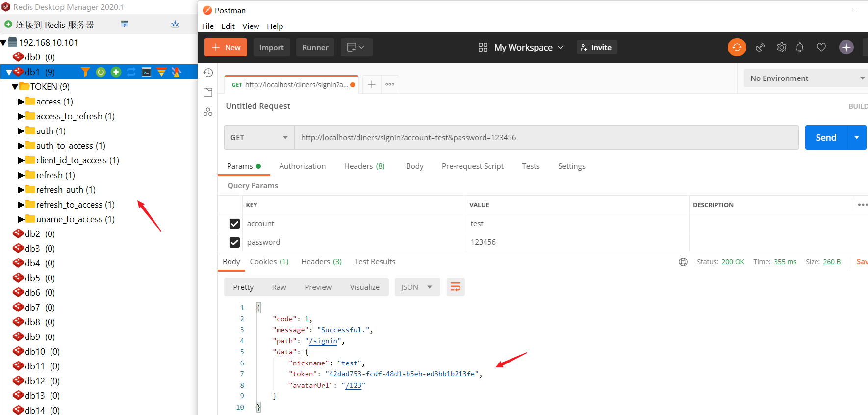Toggle live update arrows icon on db1
This screenshot has width=868, height=415.
click(131, 72)
